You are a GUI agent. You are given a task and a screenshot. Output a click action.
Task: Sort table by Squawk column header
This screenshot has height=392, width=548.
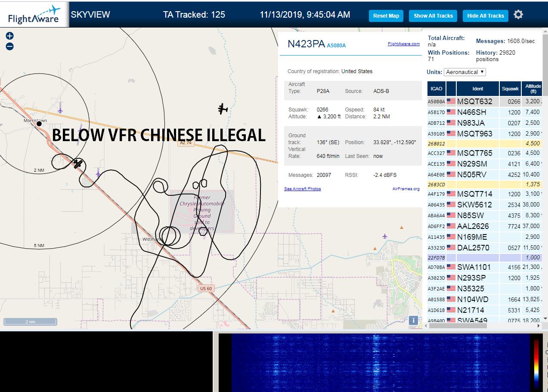point(510,89)
